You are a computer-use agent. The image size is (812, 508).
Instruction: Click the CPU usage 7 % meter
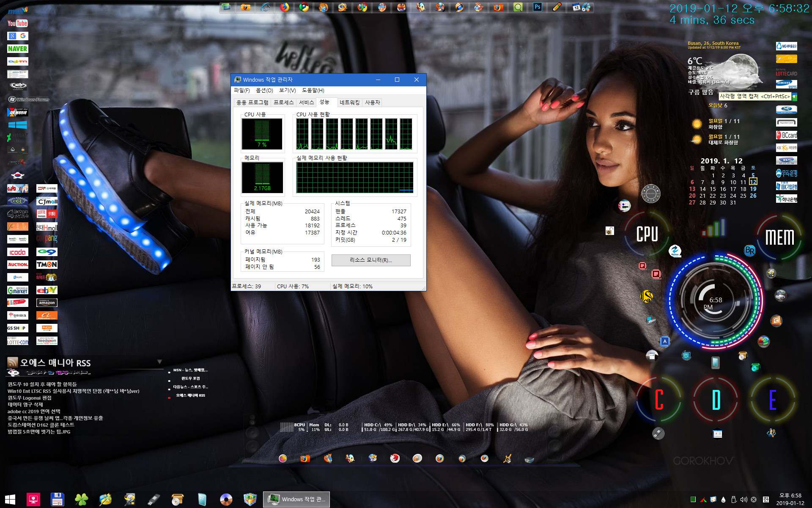point(262,134)
